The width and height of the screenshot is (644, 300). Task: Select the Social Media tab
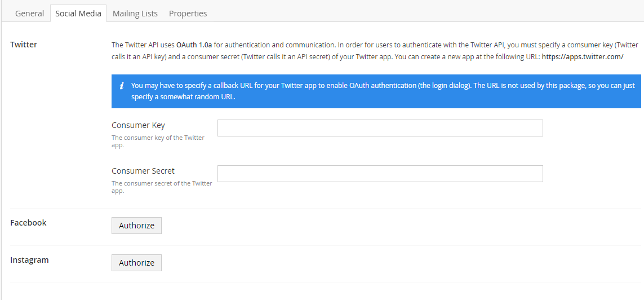[78, 14]
